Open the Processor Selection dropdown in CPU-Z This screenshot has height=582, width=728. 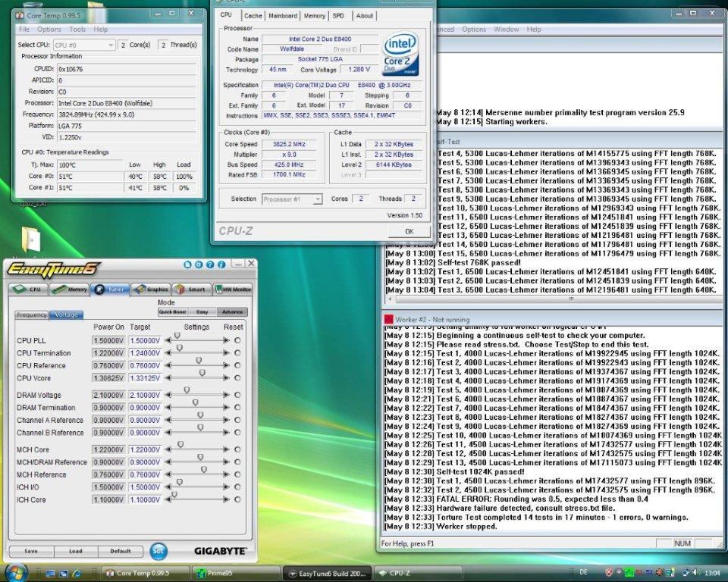(292, 199)
